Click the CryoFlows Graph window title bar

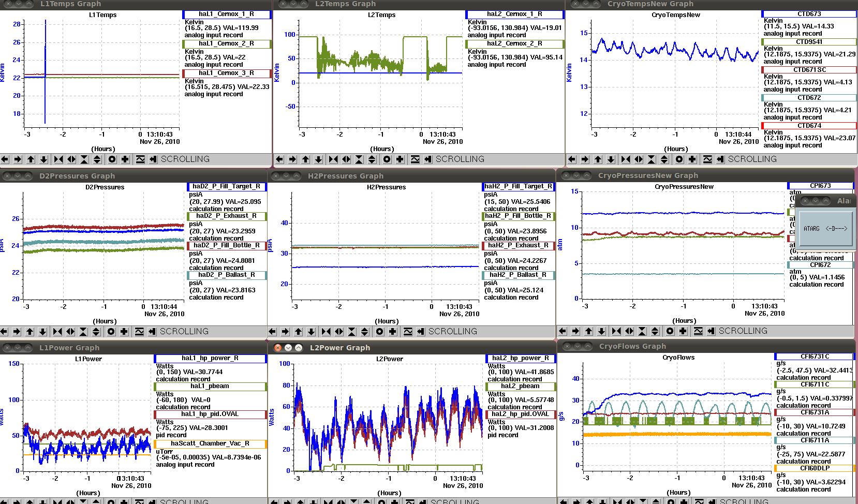click(x=707, y=346)
